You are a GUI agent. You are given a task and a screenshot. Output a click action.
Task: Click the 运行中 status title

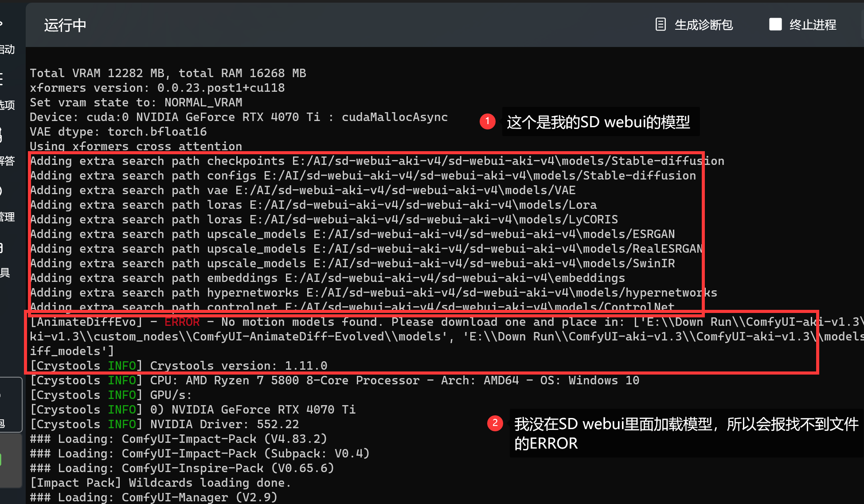click(65, 25)
